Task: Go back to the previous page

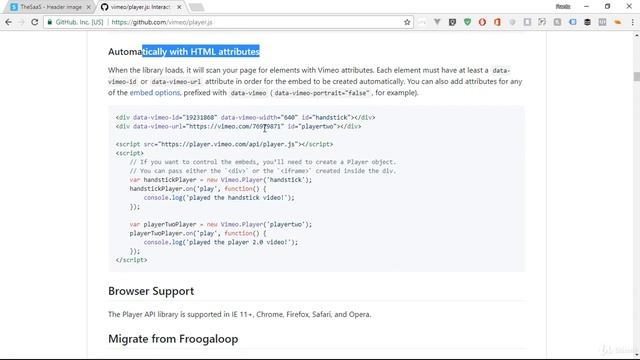Action: (x=9, y=22)
